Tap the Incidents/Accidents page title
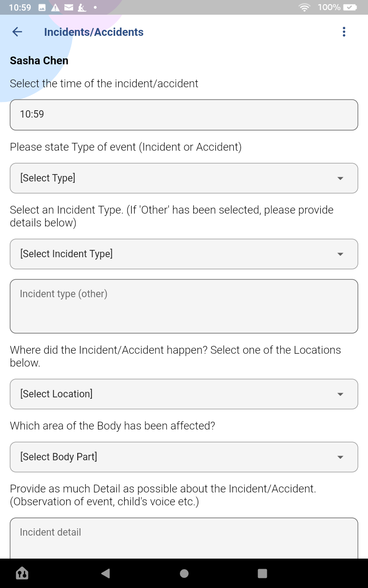The height and width of the screenshot is (588, 368). pyautogui.click(x=94, y=32)
